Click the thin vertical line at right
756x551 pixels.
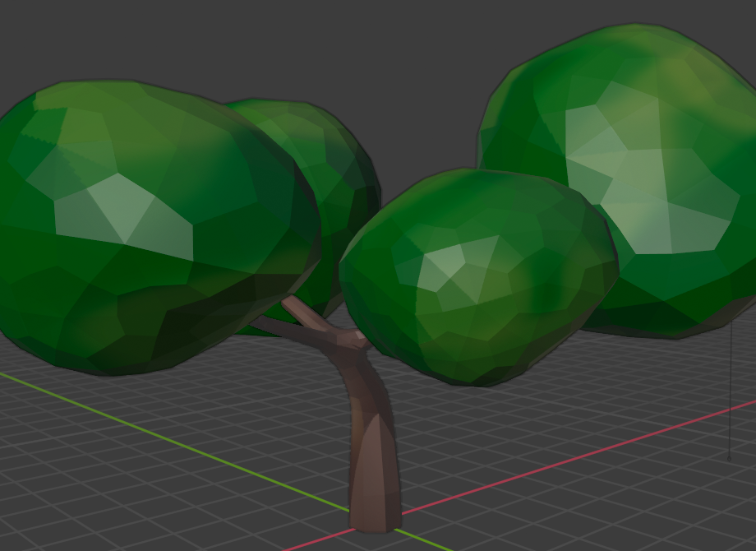[x=730, y=387]
